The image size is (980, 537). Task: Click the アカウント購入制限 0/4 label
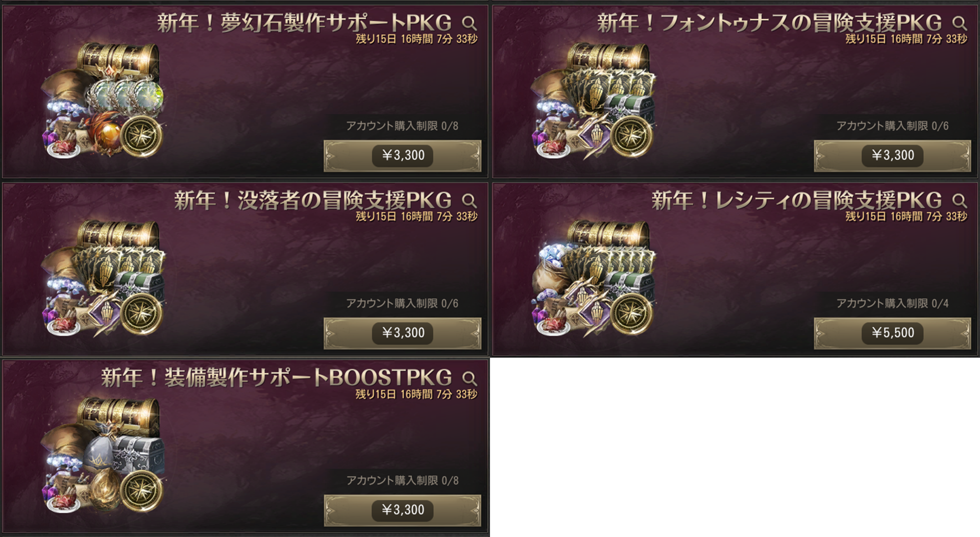click(892, 303)
